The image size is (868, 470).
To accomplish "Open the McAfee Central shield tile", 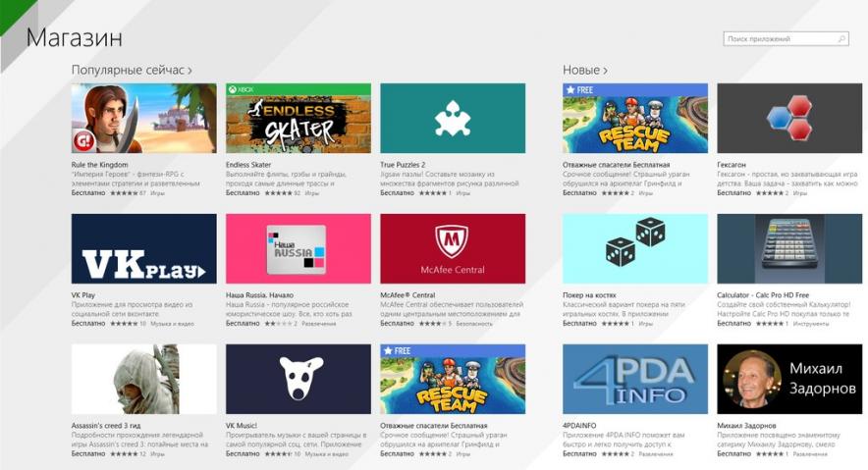I will point(453,249).
